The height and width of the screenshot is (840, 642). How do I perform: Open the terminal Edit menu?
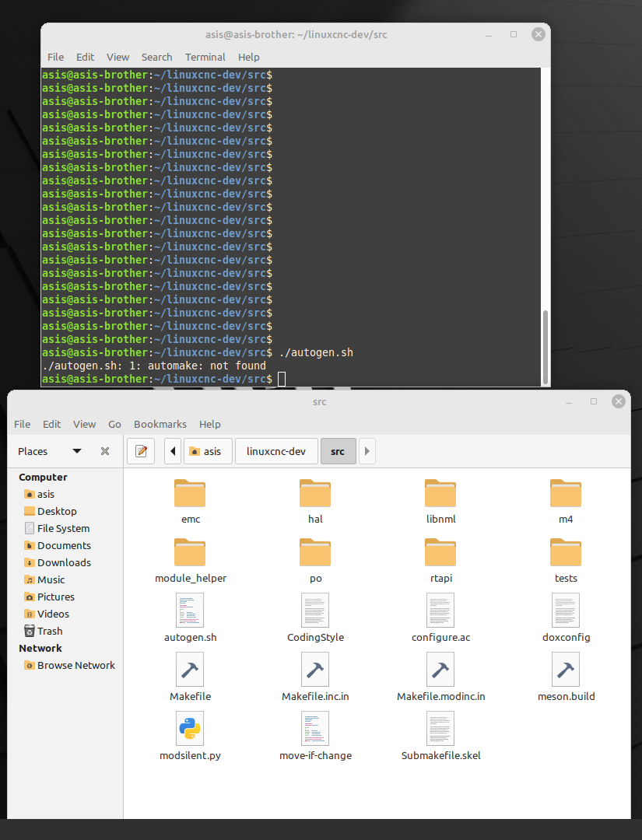(85, 57)
